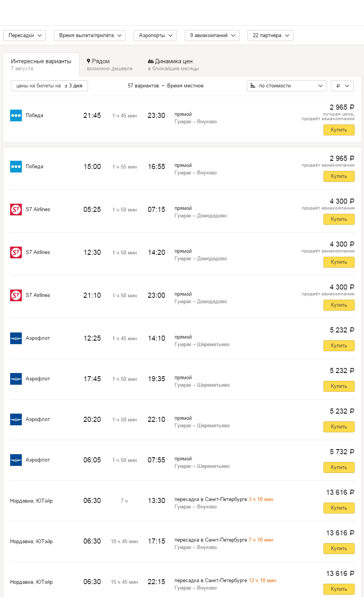Click the S7 Airlines logo on 05:25 flight

click(16, 210)
